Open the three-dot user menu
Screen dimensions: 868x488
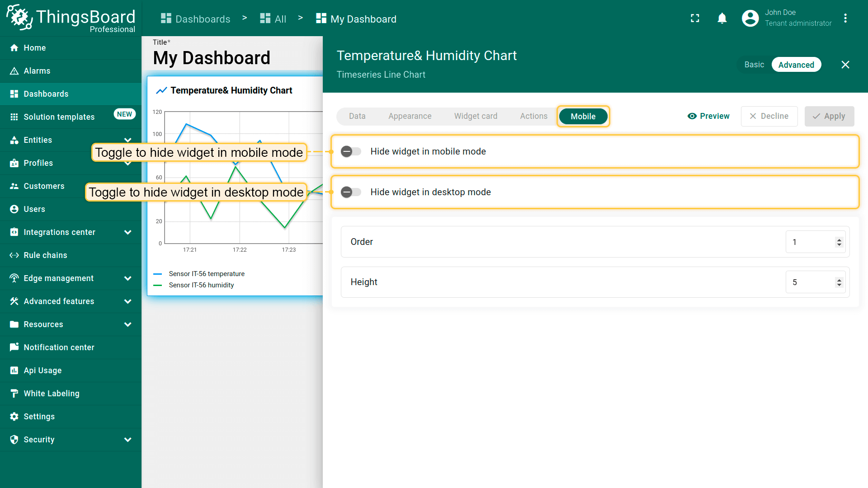845,19
